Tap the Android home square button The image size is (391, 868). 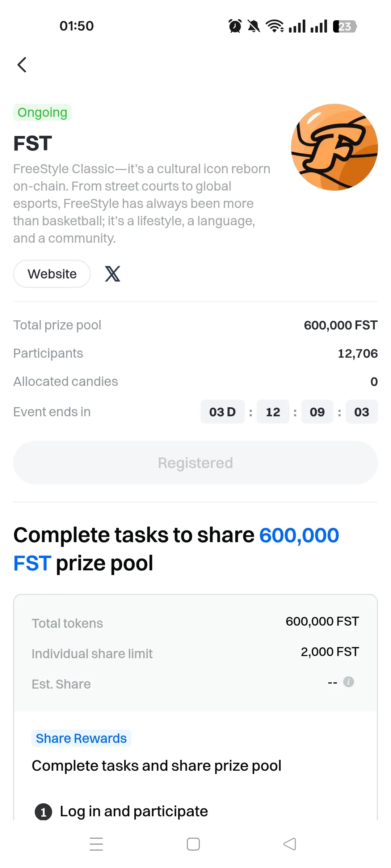[193, 844]
